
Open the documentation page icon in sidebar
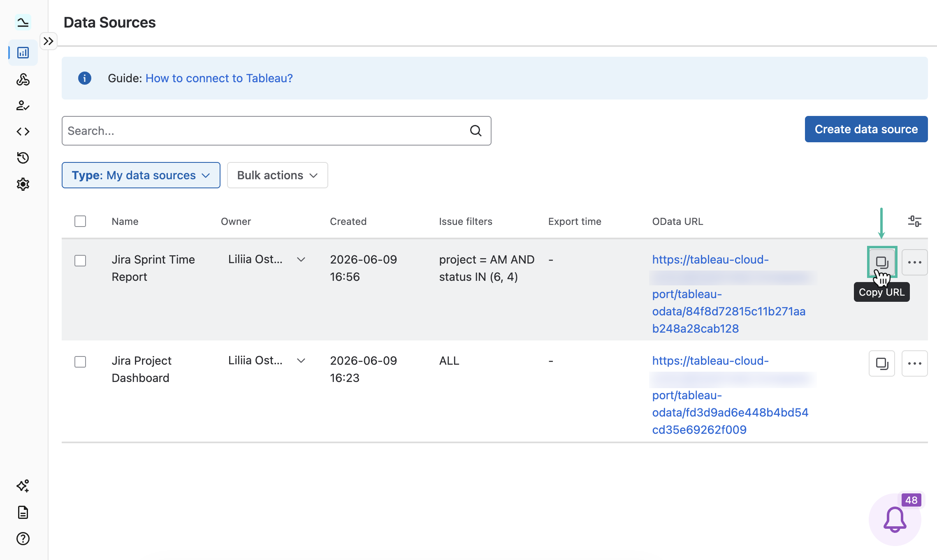[x=23, y=512]
